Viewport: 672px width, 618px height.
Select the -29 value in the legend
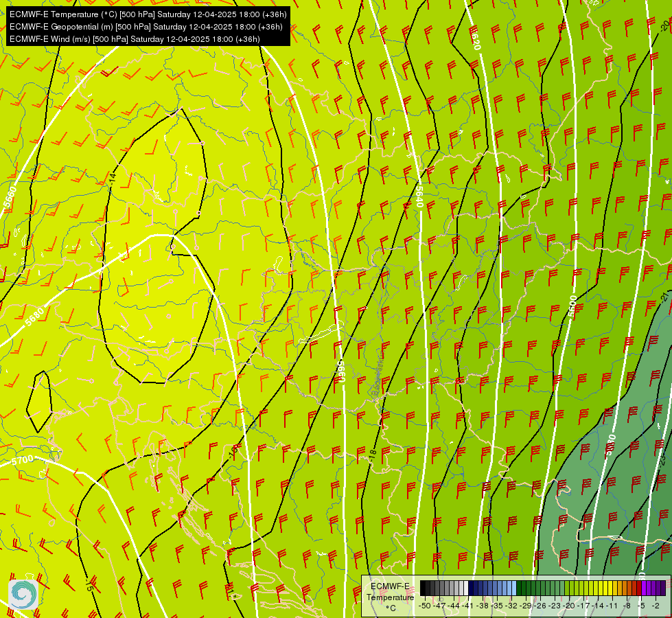click(526, 606)
